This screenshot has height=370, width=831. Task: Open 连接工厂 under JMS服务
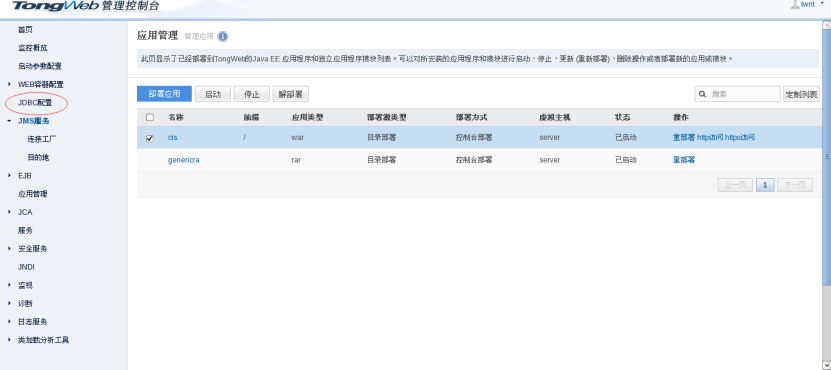tap(42, 139)
